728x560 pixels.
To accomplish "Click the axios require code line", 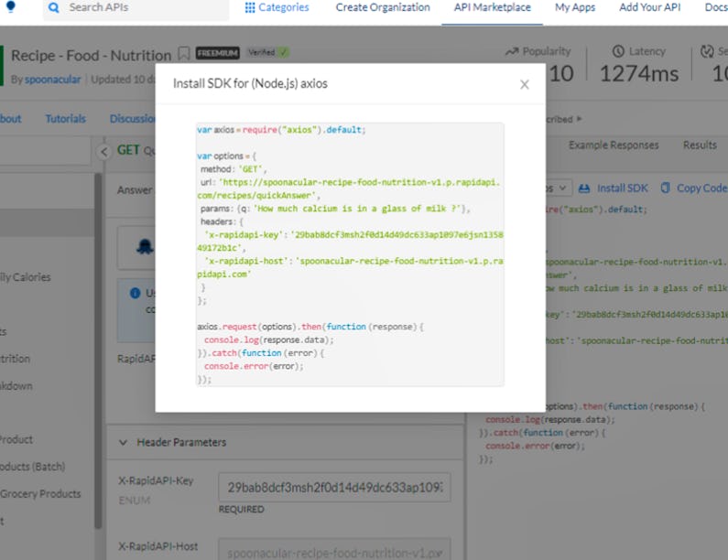I will [x=281, y=130].
